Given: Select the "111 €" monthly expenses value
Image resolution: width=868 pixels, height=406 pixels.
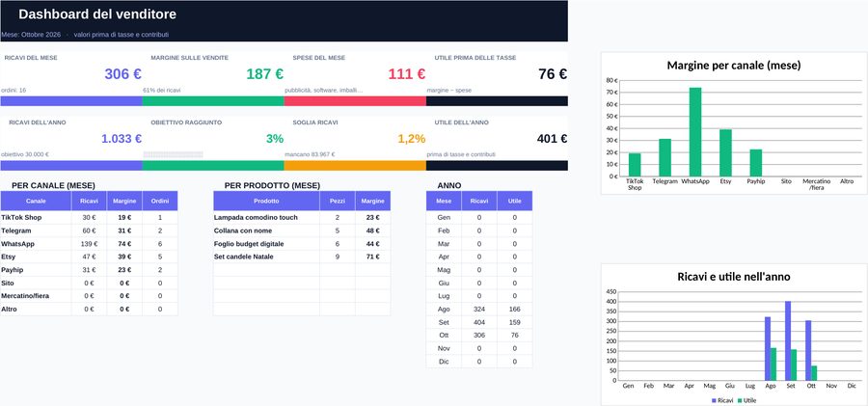Looking at the screenshot, I should click(406, 74).
